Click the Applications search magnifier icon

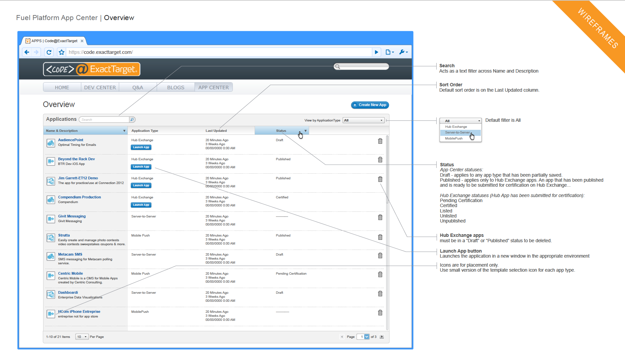132,120
